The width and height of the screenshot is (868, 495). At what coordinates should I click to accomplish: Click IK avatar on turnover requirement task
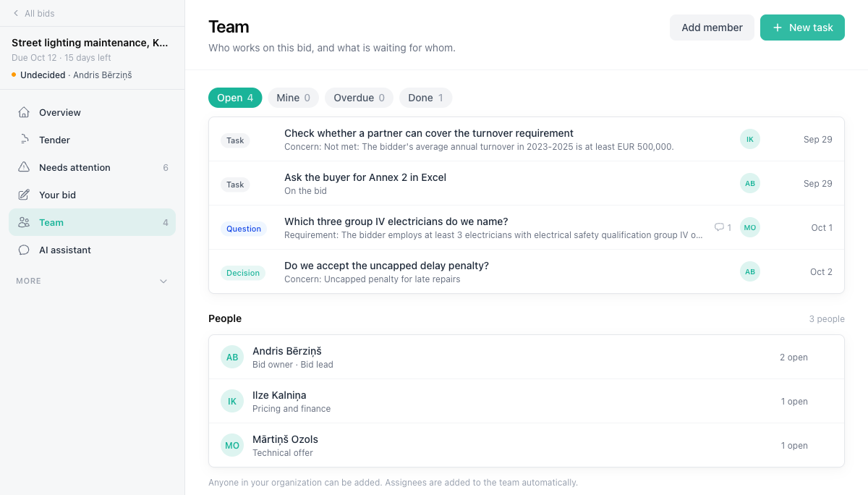[750, 139]
